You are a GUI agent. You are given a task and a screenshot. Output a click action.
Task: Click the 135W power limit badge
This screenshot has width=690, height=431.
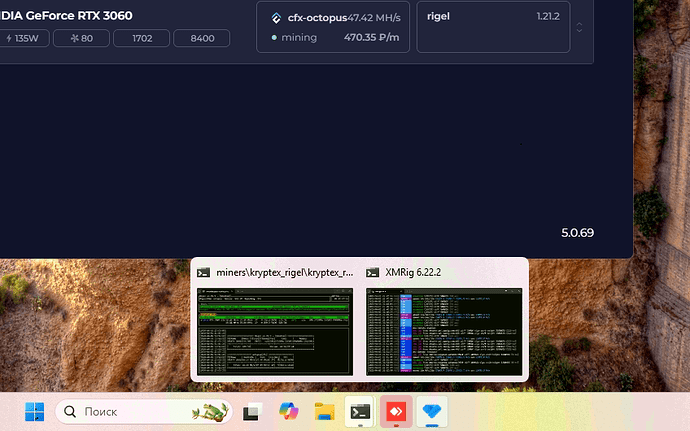click(20, 38)
